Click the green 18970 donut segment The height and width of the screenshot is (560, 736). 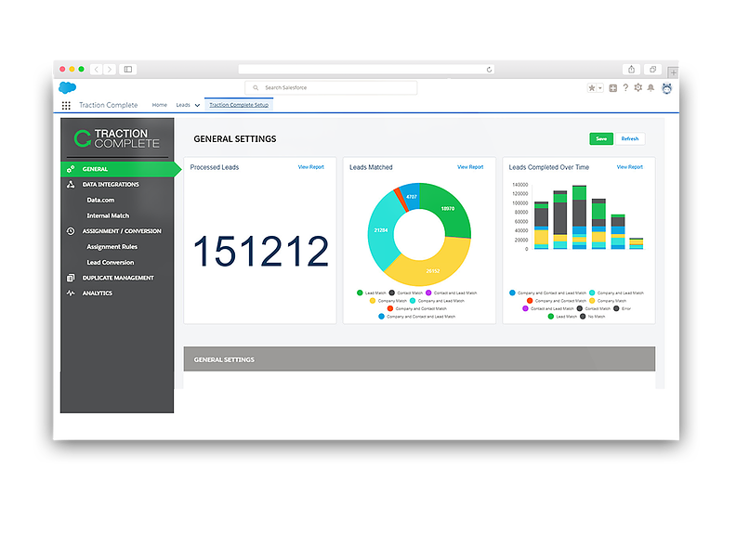tap(447, 209)
